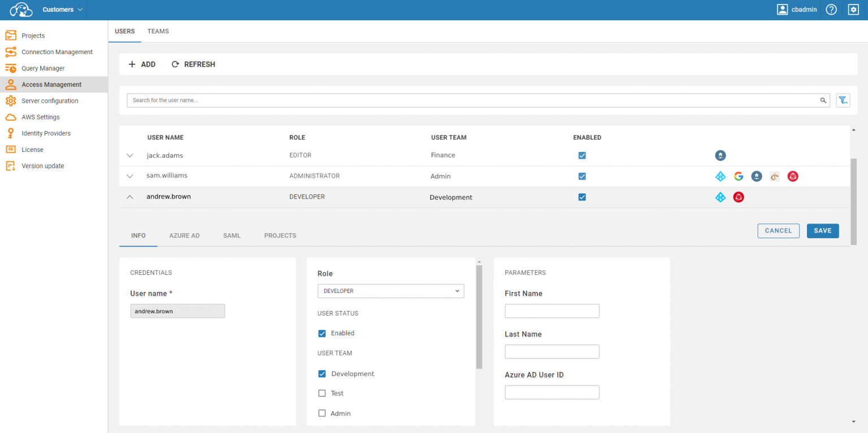
Task: Click the Google icon in sam.williams row
Action: tap(738, 176)
